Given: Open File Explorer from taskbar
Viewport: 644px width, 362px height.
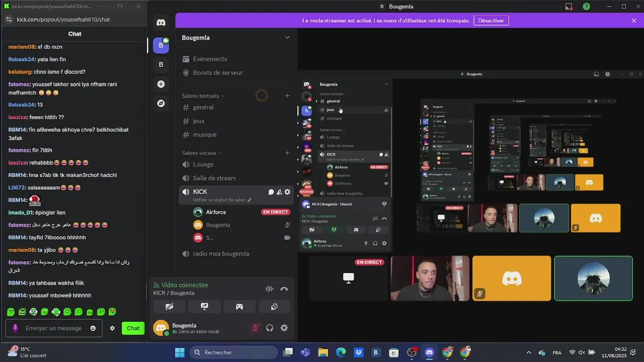Looking at the screenshot, I should pos(323,352).
